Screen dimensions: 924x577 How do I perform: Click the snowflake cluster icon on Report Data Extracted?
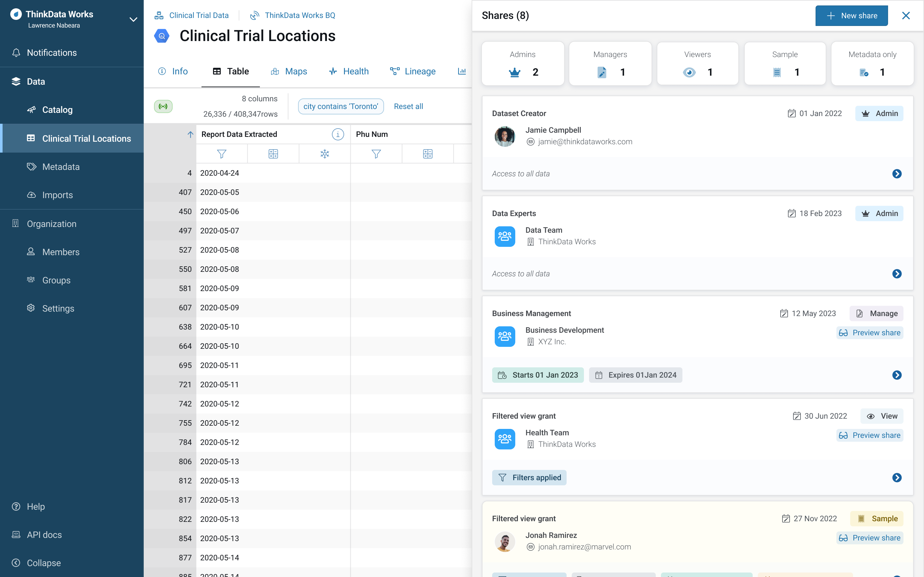click(324, 154)
